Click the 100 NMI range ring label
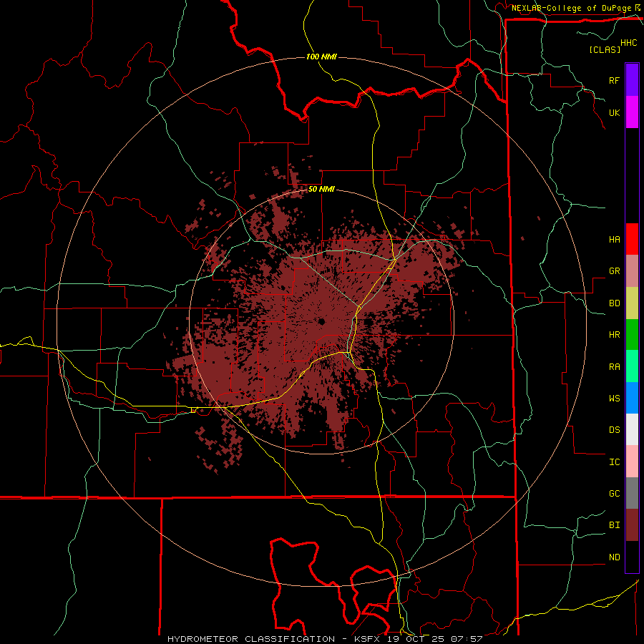This screenshot has height=644, width=644. (321, 57)
